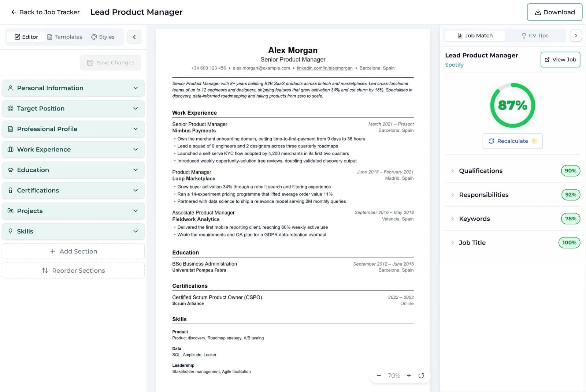Expand Certifications section in editor
This screenshot has height=392, width=586.
click(x=73, y=191)
